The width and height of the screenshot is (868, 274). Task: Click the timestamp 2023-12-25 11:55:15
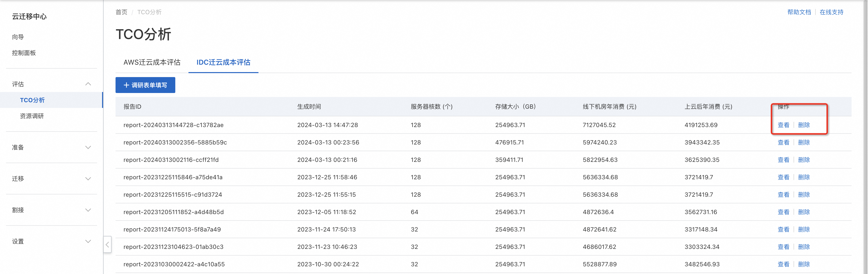[326, 195]
